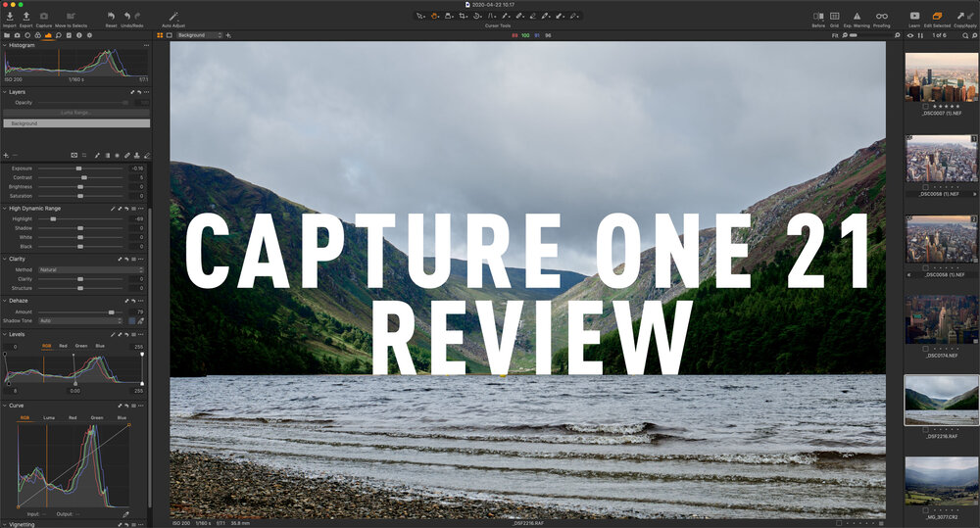The height and width of the screenshot is (528, 980).
Task: Open the Shadow Tone dropdown set to Auto
Action: pos(80,320)
